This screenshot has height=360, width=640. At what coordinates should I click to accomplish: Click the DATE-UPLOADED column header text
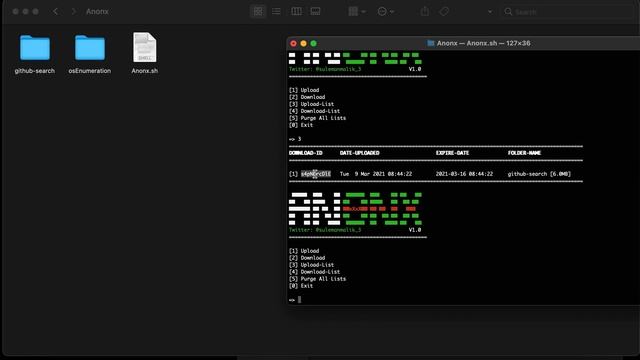pos(360,153)
